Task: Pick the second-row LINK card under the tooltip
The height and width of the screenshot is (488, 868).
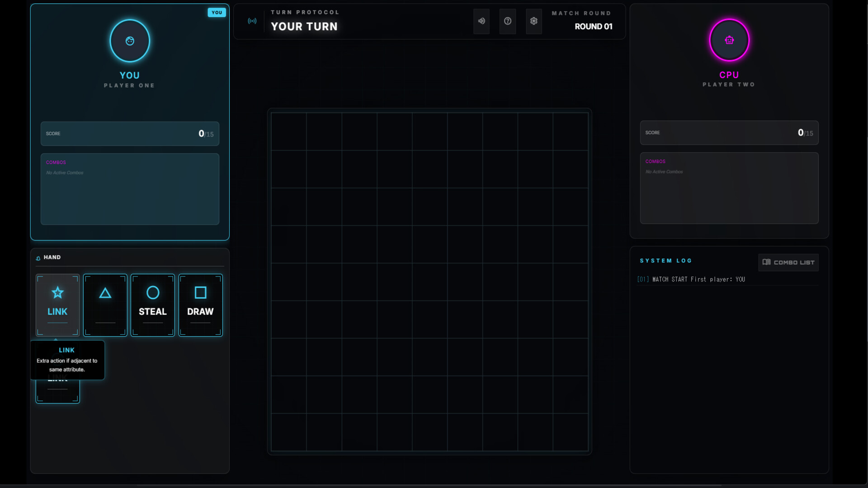Action: (x=58, y=391)
